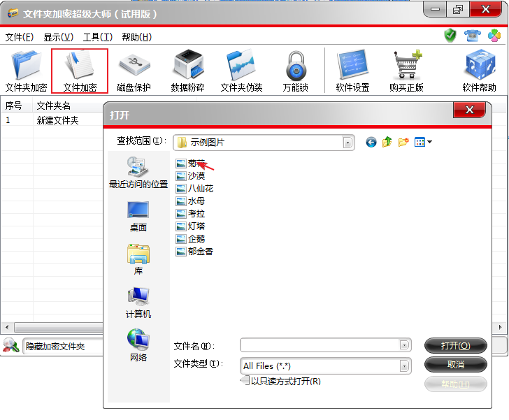Open the 文件夹伪装 folder disguise tool
The height and width of the screenshot is (420, 509).
tap(241, 71)
